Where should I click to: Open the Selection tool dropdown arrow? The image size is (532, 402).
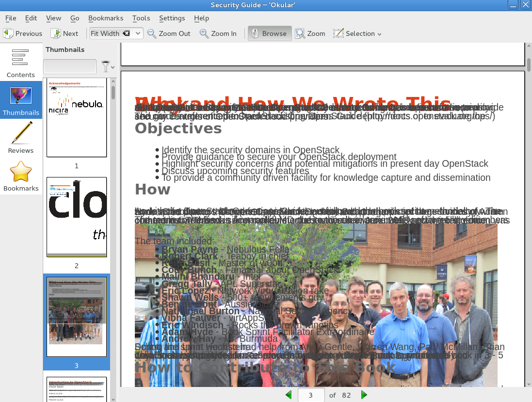click(379, 34)
